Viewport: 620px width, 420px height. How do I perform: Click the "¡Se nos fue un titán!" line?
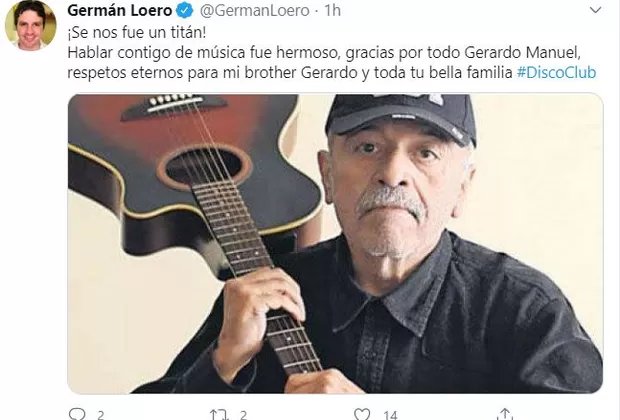(137, 32)
